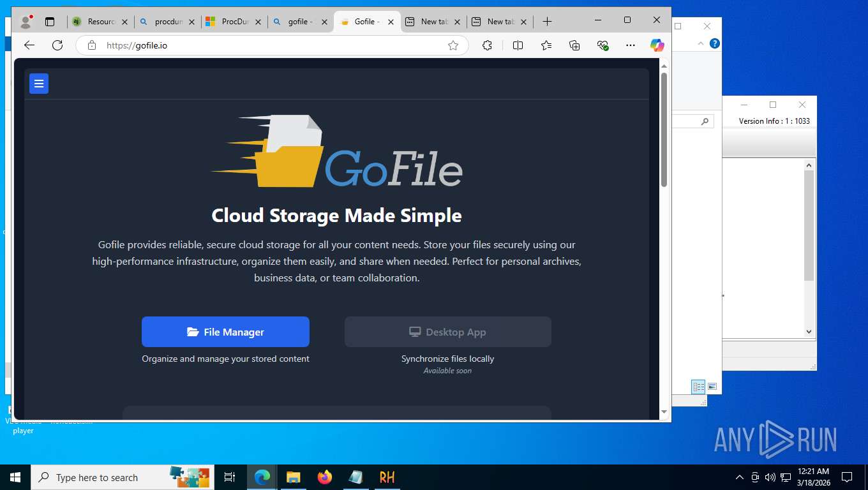The image size is (868, 490).
Task: View site information lock icon
Action: pyautogui.click(x=92, y=45)
